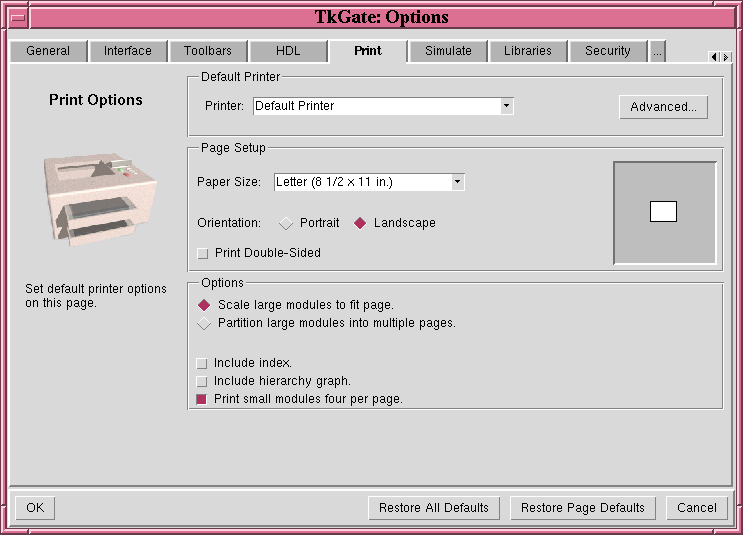Open the Security tab
Screen dimensions: 743x535
click(608, 51)
